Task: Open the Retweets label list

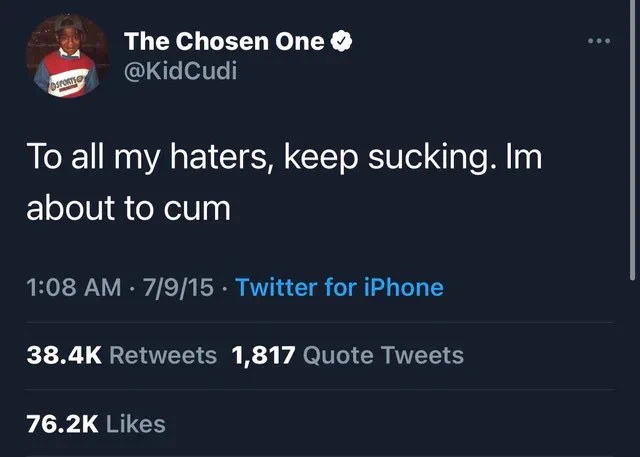Action: [161, 354]
